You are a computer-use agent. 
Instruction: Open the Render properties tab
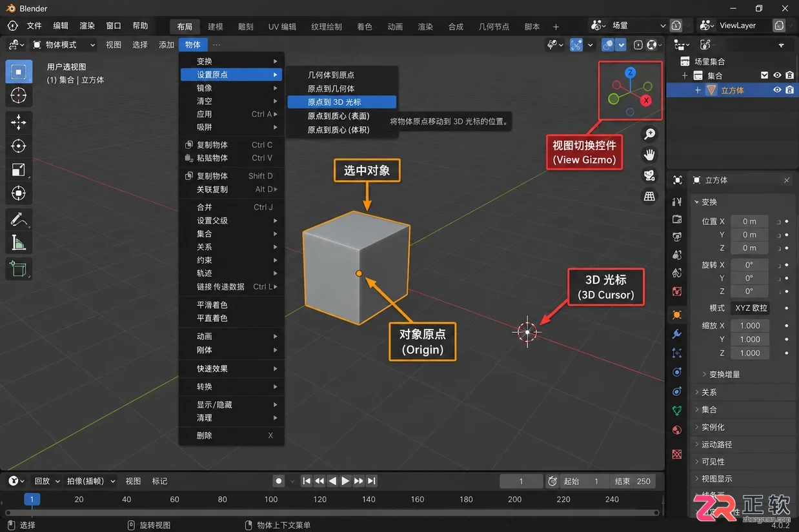click(x=677, y=220)
